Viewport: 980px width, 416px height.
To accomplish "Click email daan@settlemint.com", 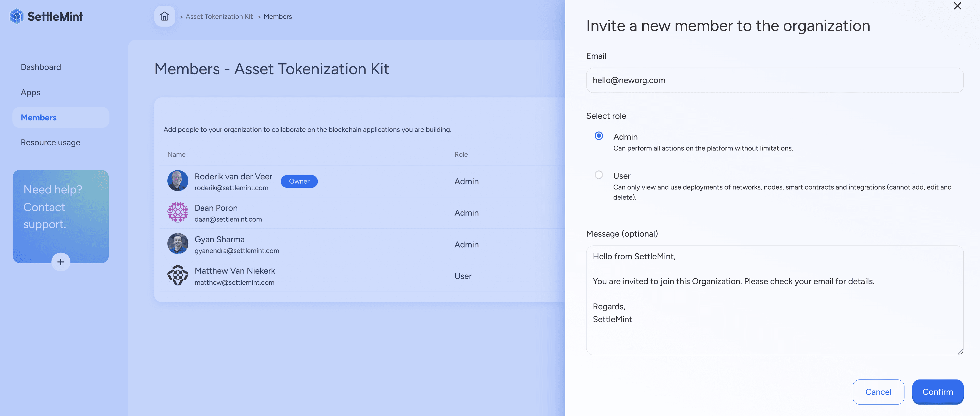I will pyautogui.click(x=228, y=219).
